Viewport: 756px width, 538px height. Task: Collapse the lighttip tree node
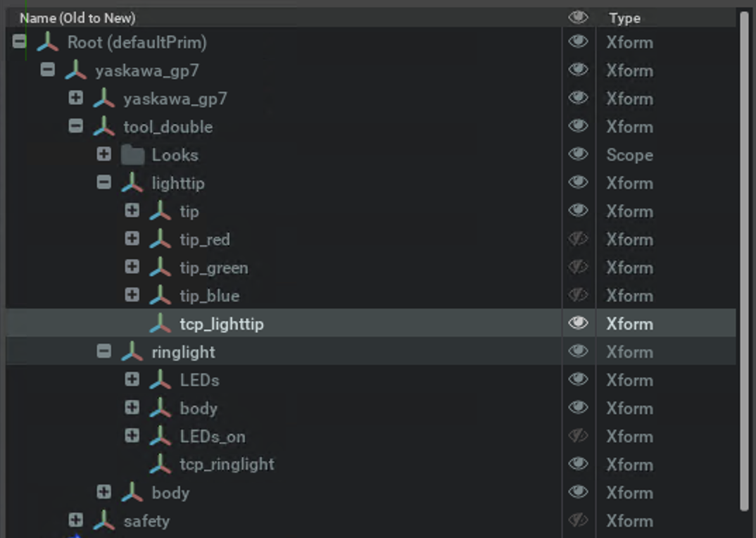(104, 182)
